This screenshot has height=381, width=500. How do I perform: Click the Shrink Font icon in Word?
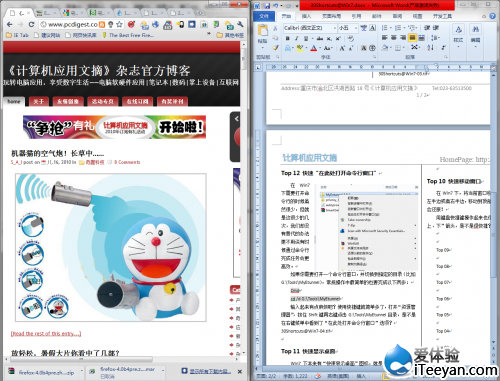(351, 48)
